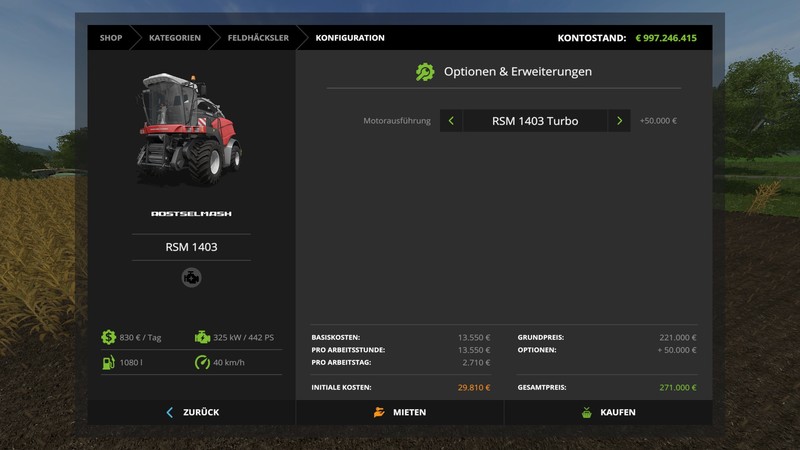Image resolution: width=800 pixels, height=450 pixels.
Task: Open the Kategorien breadcrumb
Action: pos(174,38)
